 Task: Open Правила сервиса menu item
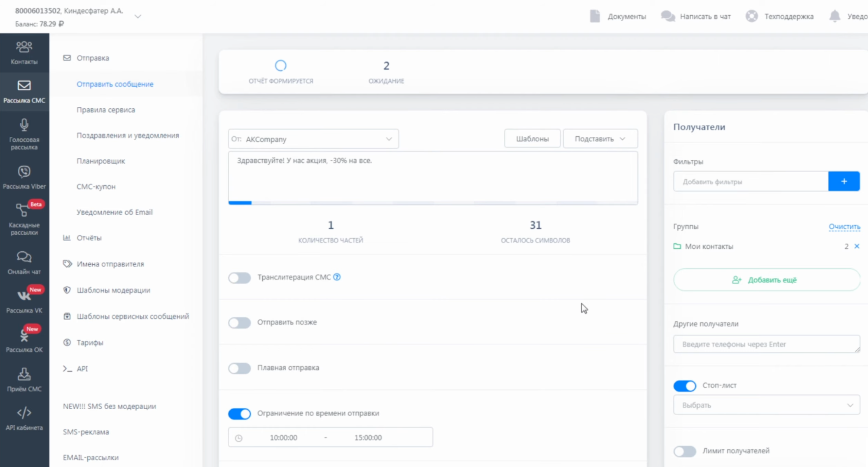point(106,110)
